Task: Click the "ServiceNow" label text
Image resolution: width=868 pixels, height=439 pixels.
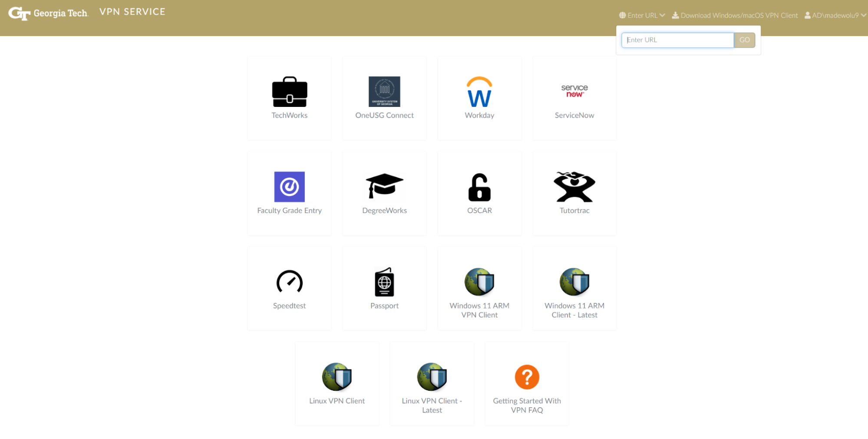Action: pyautogui.click(x=574, y=115)
